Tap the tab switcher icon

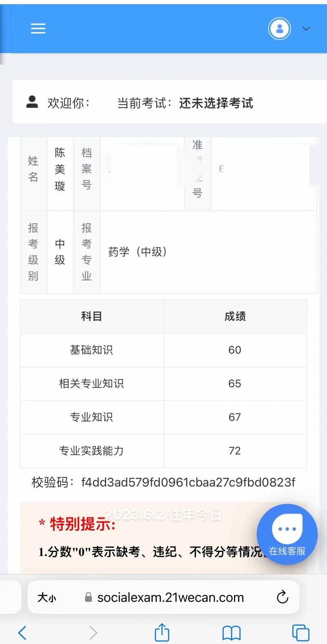click(x=301, y=633)
